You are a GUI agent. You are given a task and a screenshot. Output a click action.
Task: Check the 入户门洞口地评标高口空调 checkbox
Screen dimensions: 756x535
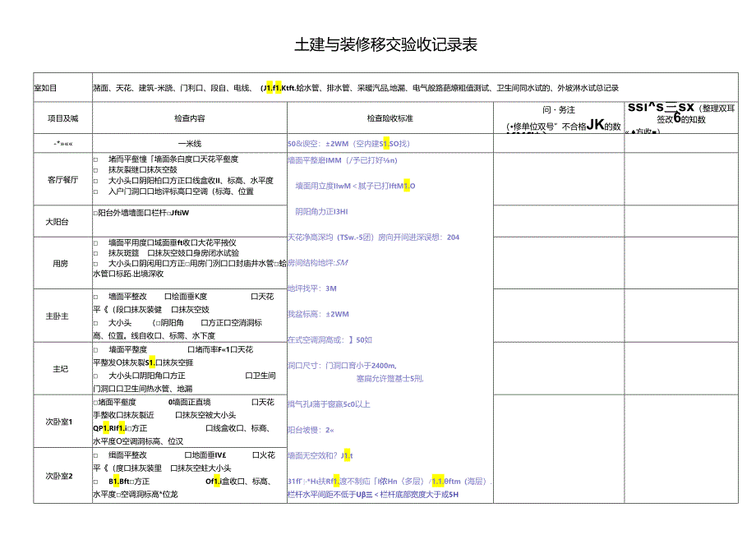click(x=94, y=192)
